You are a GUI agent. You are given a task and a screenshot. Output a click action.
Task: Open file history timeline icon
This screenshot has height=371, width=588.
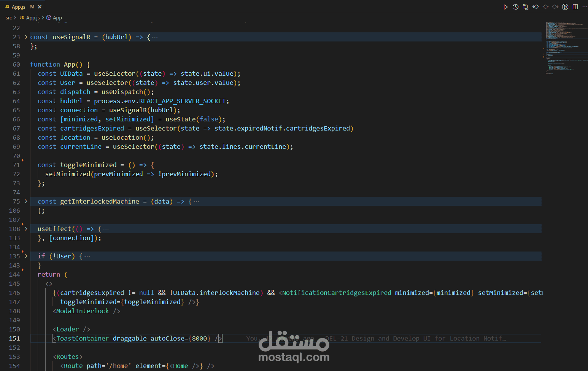pos(516,7)
